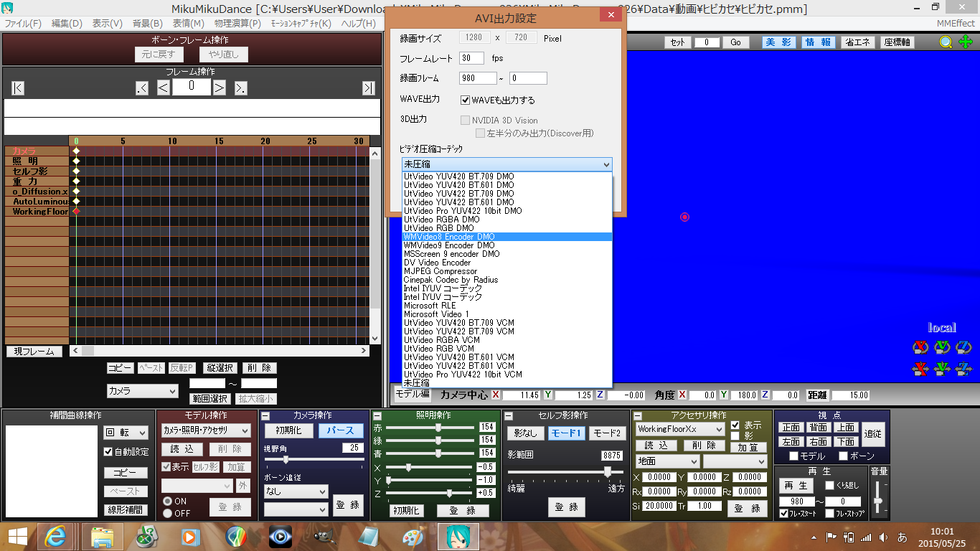Click the red X-axis move icon
Viewport: 980px width, 551px height.
coord(920,369)
